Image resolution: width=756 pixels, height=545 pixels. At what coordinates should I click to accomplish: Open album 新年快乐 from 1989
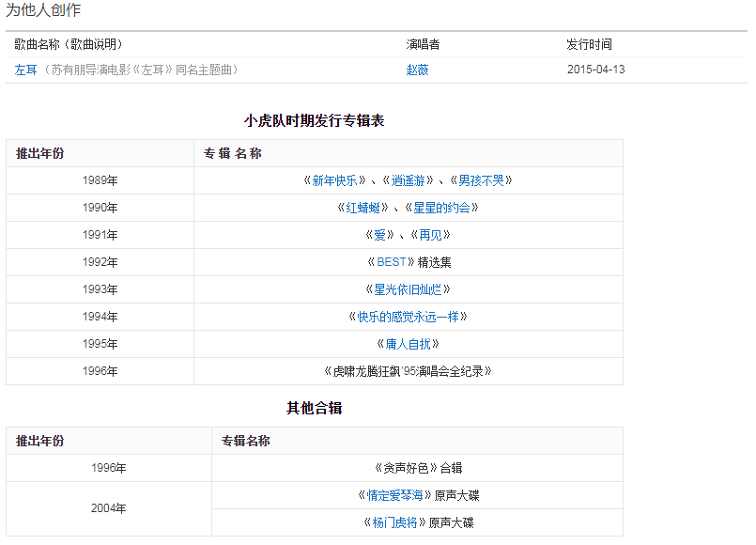point(334,180)
